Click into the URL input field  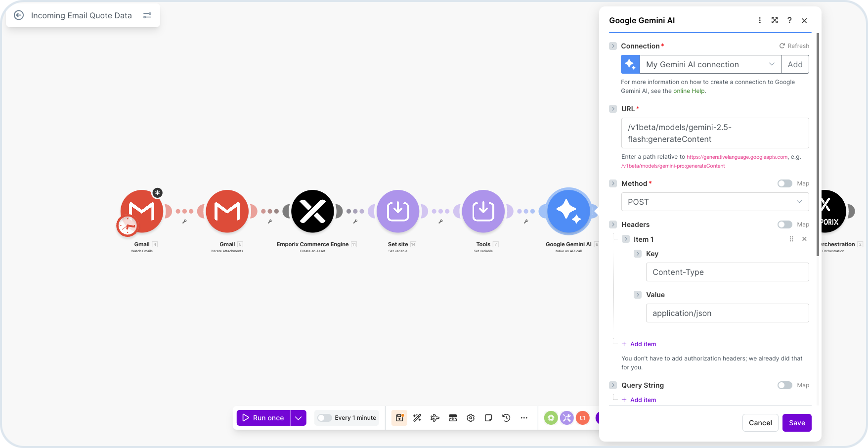coord(715,133)
